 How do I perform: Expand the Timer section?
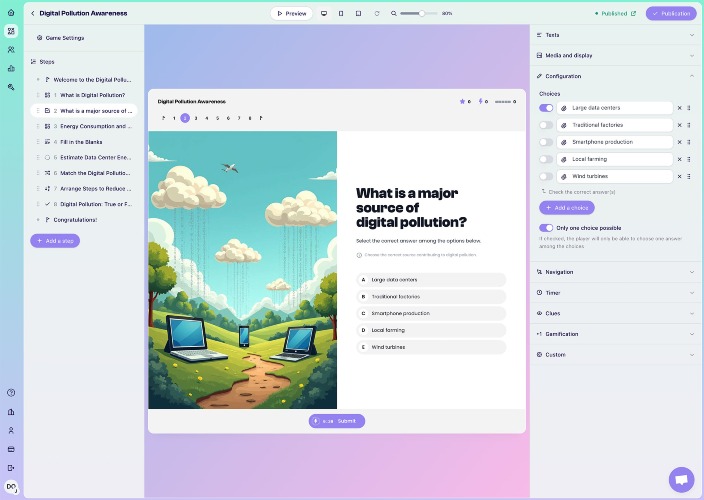coord(615,293)
